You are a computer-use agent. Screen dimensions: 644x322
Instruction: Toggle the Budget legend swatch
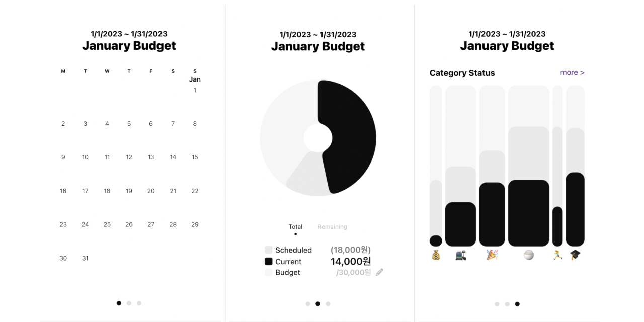(x=268, y=272)
